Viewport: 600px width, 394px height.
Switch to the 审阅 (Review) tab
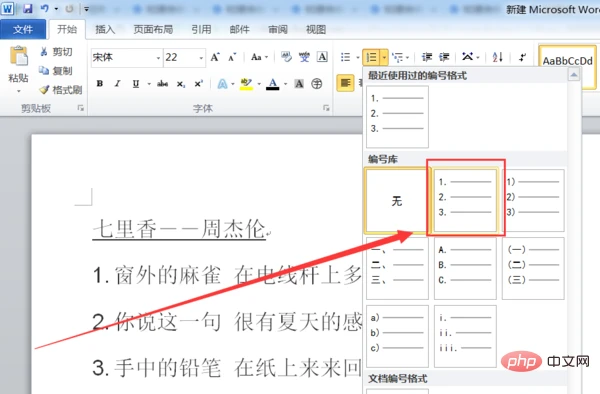(x=278, y=29)
